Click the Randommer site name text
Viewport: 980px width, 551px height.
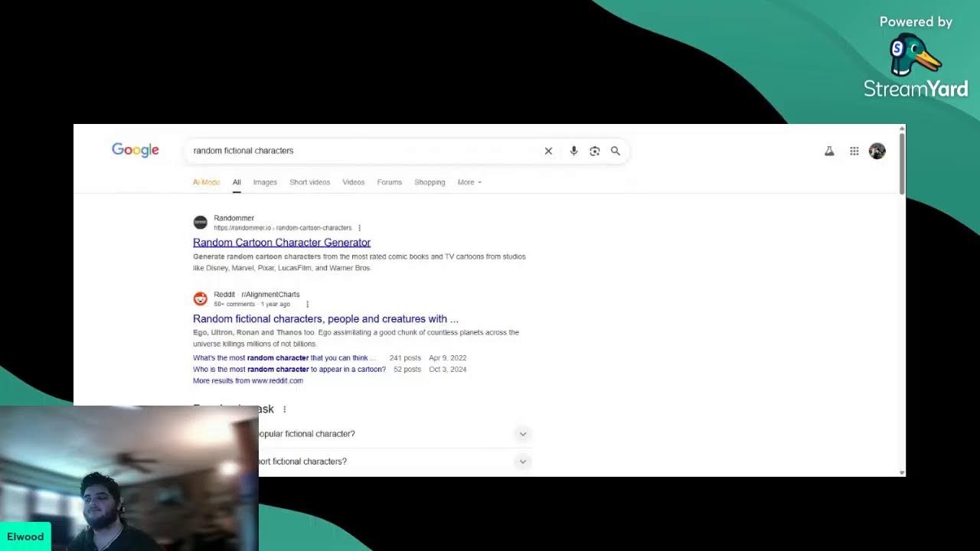coord(234,218)
